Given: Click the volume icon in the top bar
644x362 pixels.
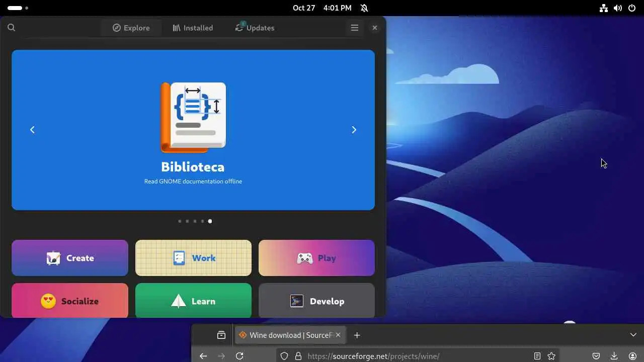Looking at the screenshot, I should [x=618, y=8].
